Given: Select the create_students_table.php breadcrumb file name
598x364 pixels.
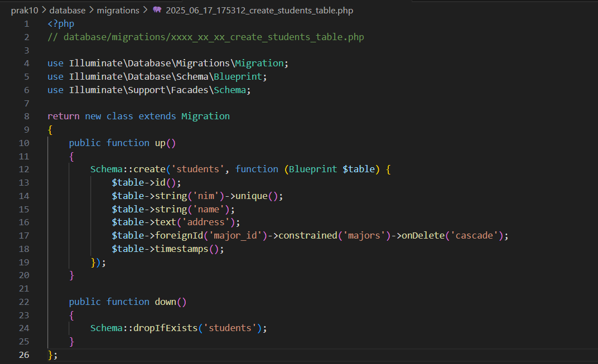Looking at the screenshot, I should pos(259,10).
